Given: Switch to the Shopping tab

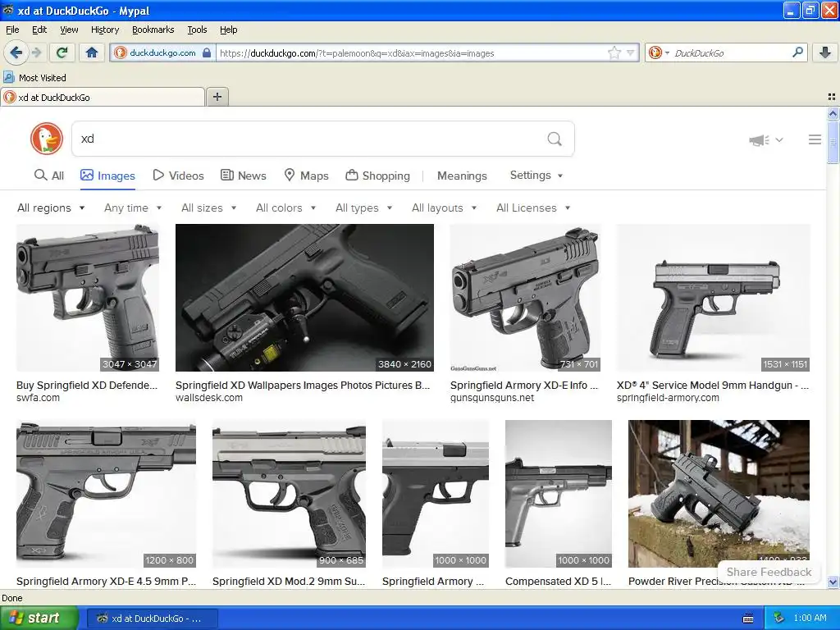Looking at the screenshot, I should pos(377,176).
